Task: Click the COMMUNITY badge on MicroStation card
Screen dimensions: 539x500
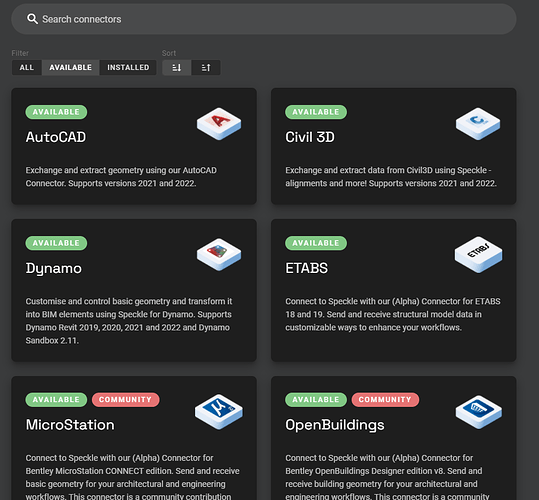Action: tap(125, 400)
